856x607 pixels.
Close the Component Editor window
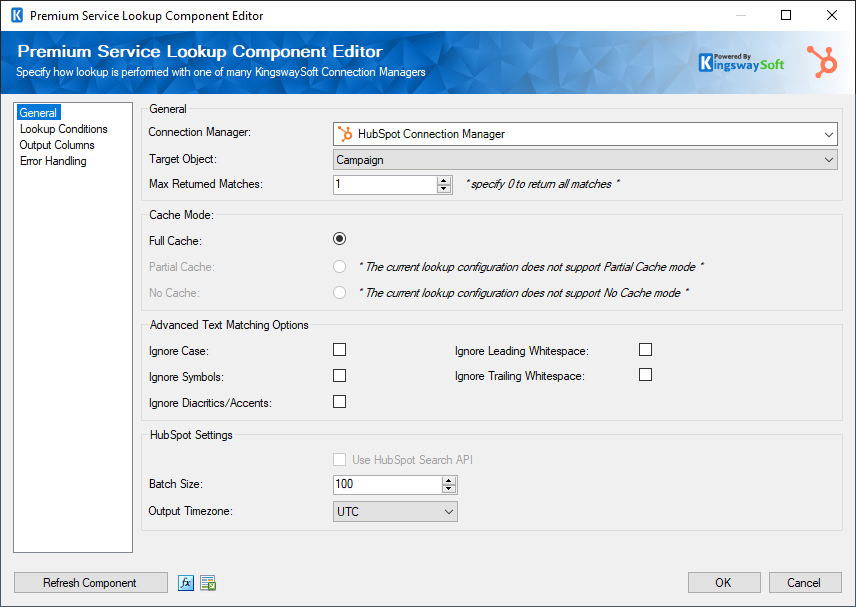point(832,15)
